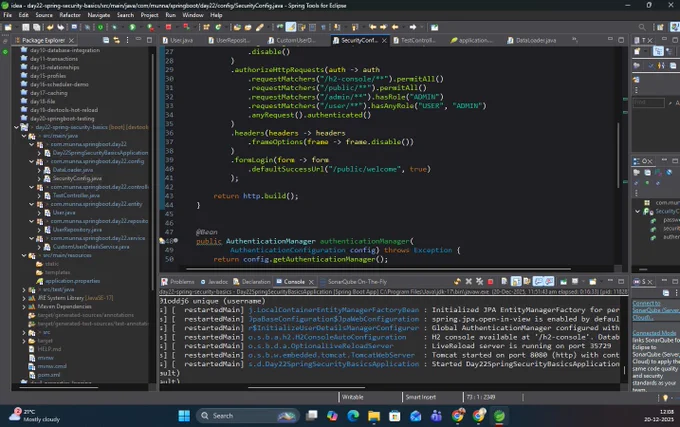Image resolution: width=680 pixels, height=427 pixels.
Task: Collapse the src/main/resources folder
Action: 24,255
